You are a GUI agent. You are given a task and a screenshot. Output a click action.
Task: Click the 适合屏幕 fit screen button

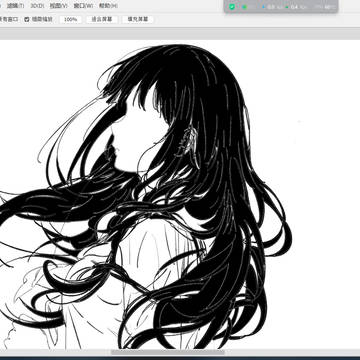pos(102,19)
